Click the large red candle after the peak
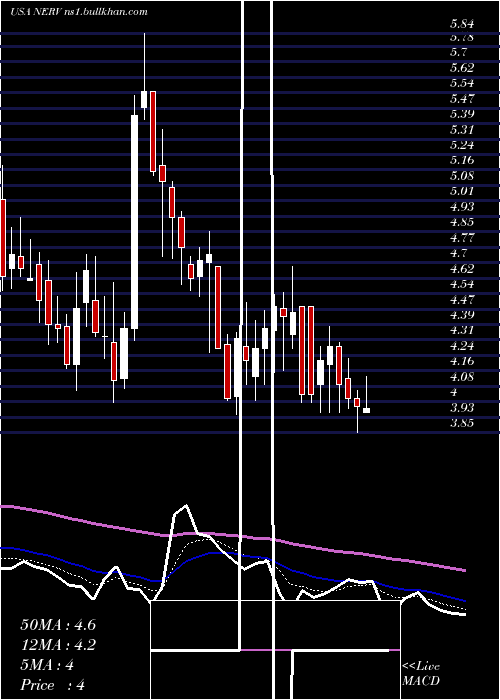The width and height of the screenshot is (500, 700). [153, 131]
